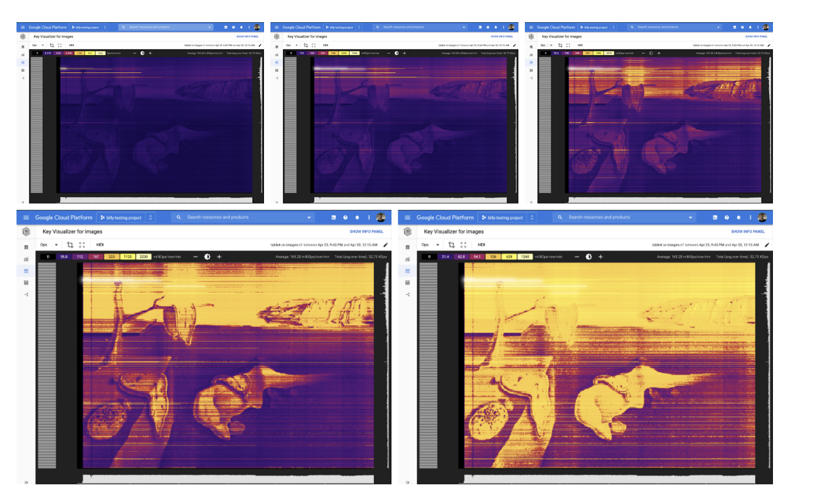Click the crop icon in bottom-left console toolbar
Image resolution: width=825 pixels, height=504 pixels.
coord(70,245)
